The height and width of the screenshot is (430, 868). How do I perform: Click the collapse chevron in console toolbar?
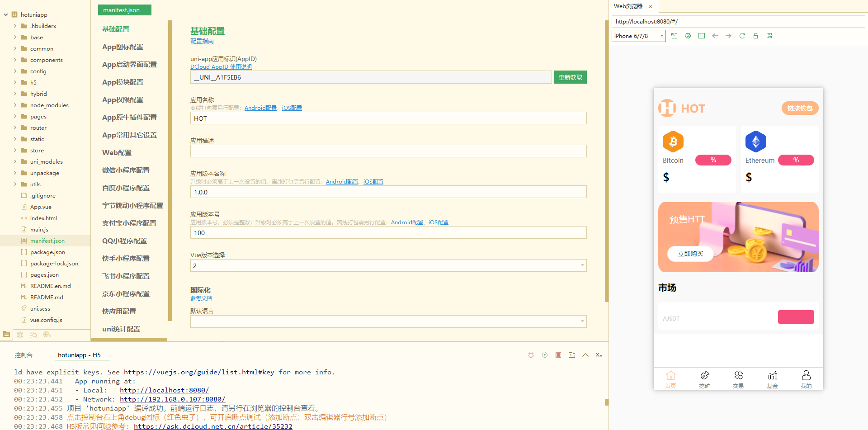click(585, 355)
